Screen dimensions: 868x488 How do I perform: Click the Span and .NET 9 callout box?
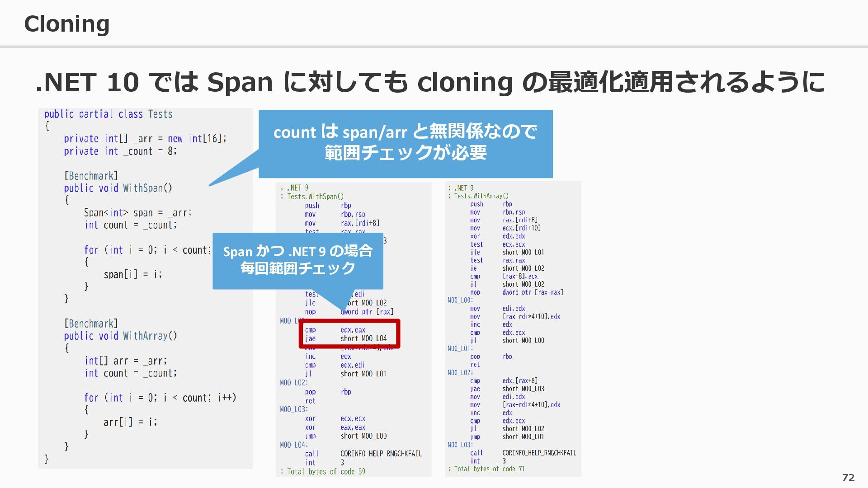tap(297, 260)
